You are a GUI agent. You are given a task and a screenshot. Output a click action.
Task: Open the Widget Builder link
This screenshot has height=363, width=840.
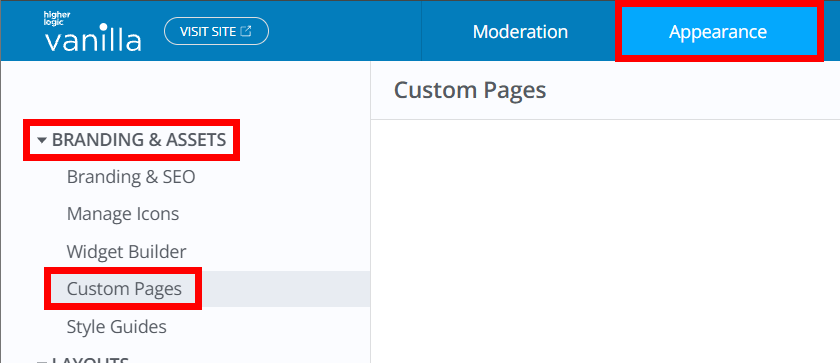pos(126,252)
